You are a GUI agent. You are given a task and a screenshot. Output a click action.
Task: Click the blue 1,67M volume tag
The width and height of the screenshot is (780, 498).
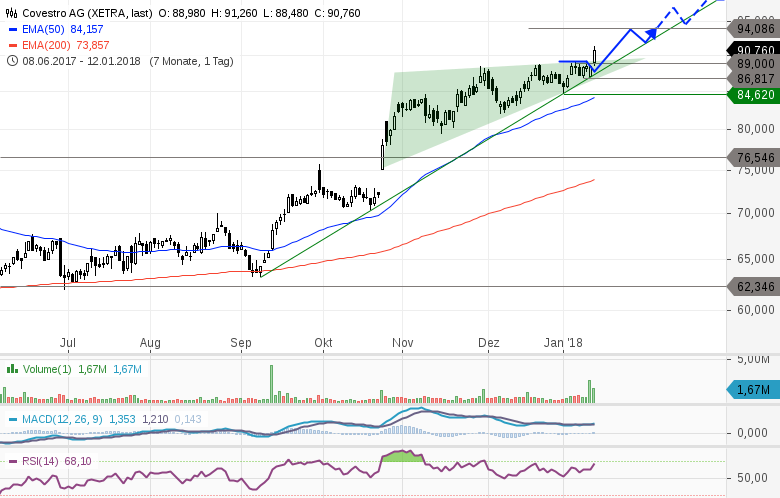(x=753, y=390)
